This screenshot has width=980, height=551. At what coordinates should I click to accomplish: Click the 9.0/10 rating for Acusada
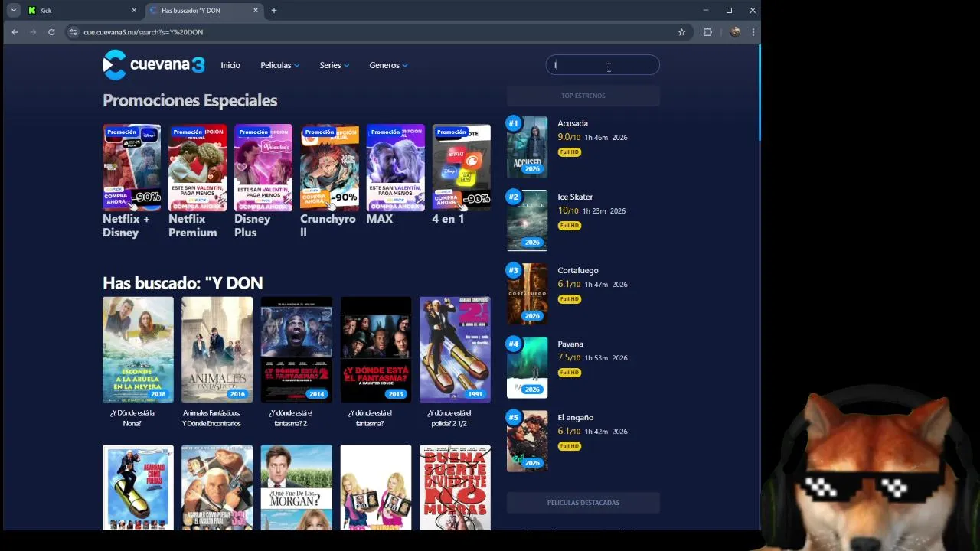569,137
